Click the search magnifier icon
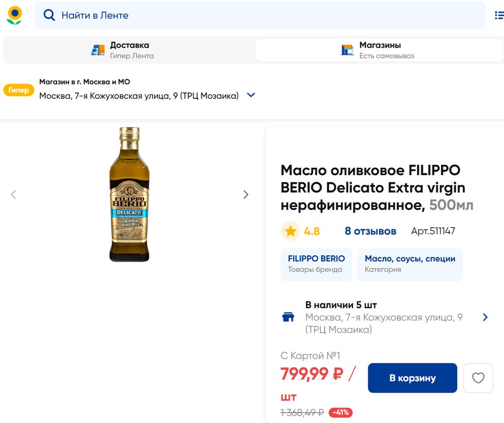 coord(49,15)
